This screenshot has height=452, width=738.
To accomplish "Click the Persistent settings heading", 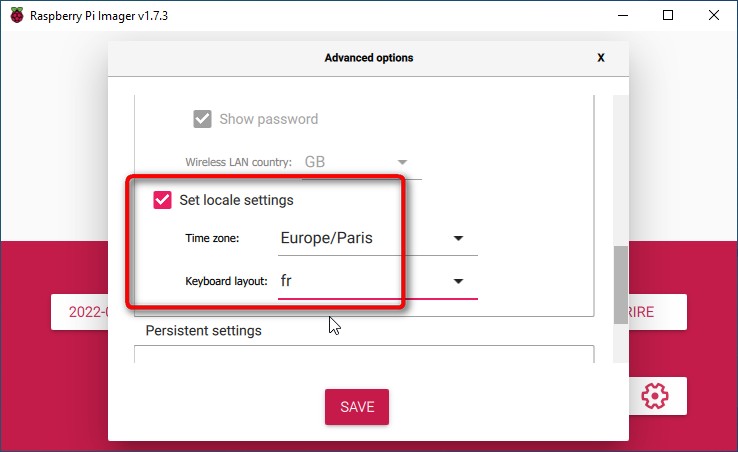I will pos(203,331).
